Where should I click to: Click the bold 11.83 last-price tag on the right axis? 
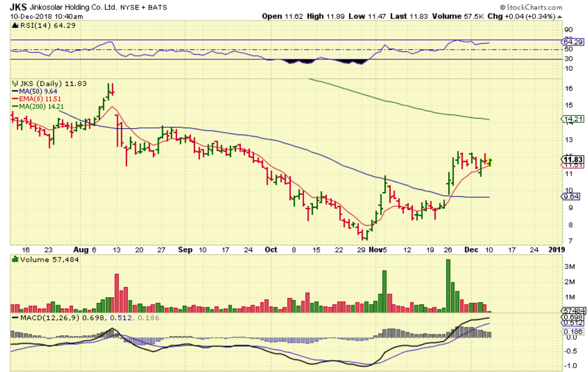click(573, 159)
